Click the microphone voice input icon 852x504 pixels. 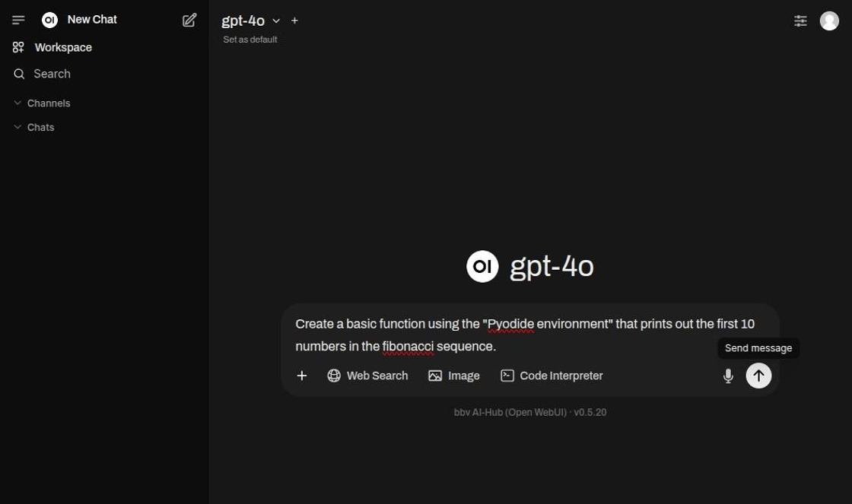pos(728,376)
